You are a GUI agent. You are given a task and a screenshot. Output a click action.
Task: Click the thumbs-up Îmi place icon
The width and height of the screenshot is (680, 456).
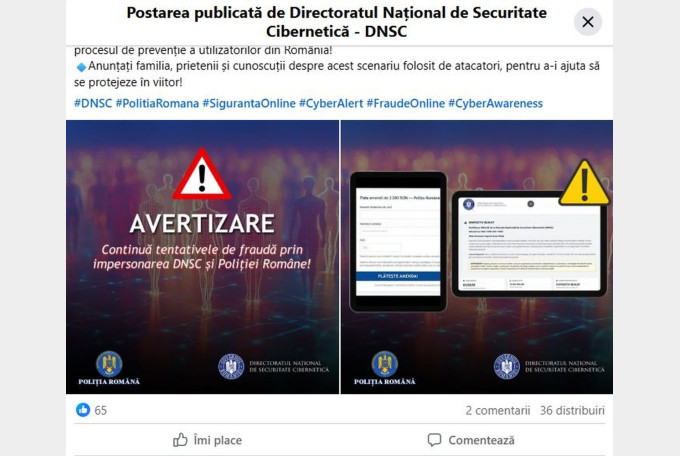(180, 440)
